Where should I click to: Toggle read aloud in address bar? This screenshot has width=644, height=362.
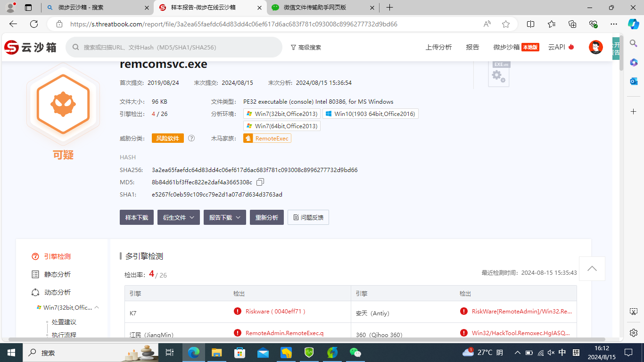pos(487,24)
